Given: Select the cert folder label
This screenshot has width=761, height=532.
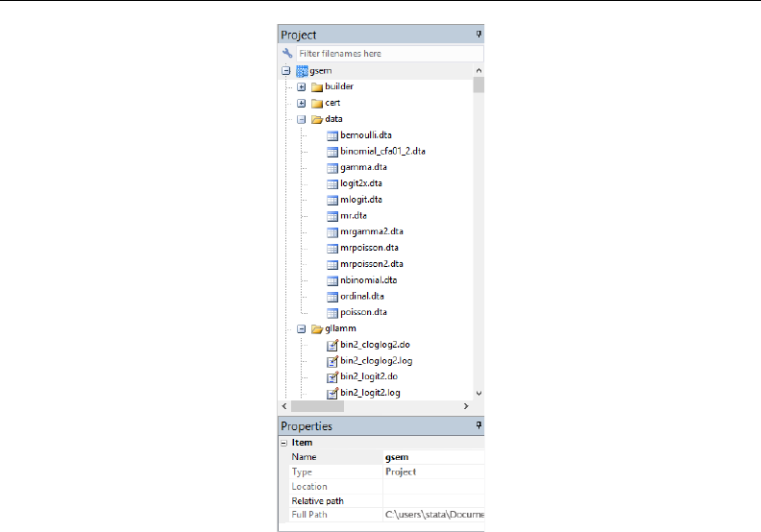Looking at the screenshot, I should tap(332, 103).
